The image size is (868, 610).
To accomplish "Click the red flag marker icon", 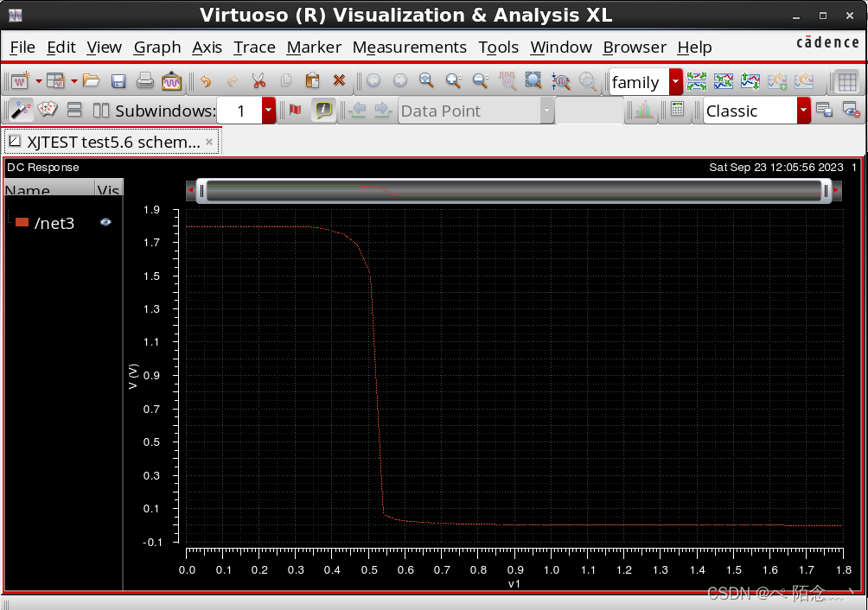I will [295, 110].
